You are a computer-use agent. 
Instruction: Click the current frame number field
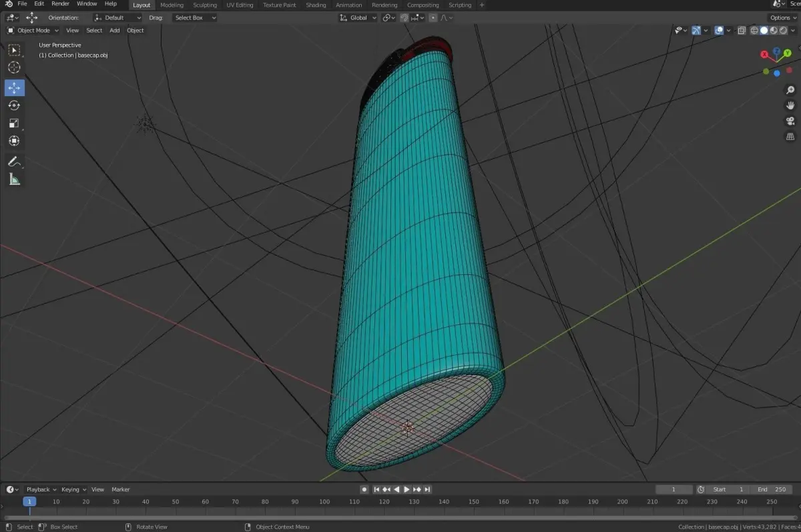pos(674,489)
